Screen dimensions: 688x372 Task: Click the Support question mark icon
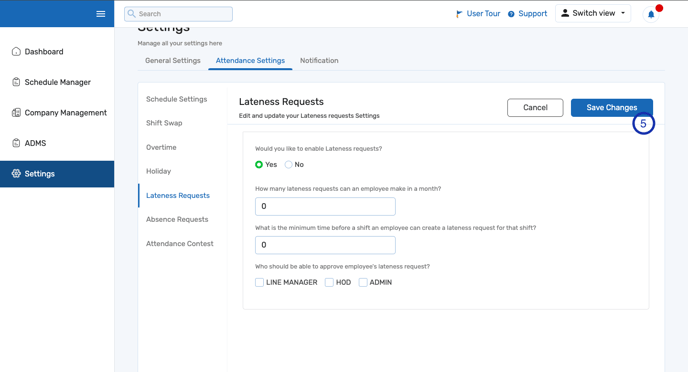pyautogui.click(x=511, y=14)
